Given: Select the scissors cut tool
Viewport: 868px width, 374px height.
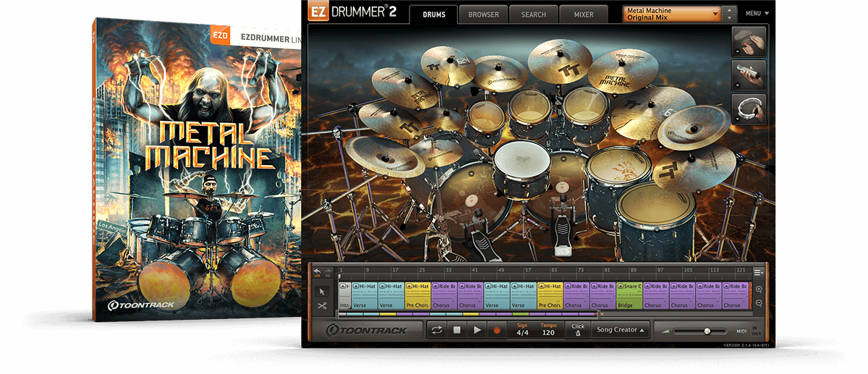Looking at the screenshot, I should tap(323, 306).
